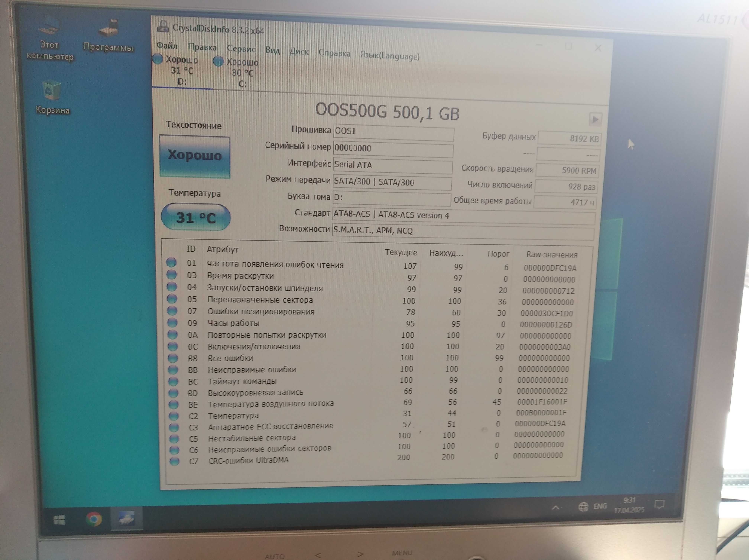Click status circle for Переназначенные сектора

[172, 299]
